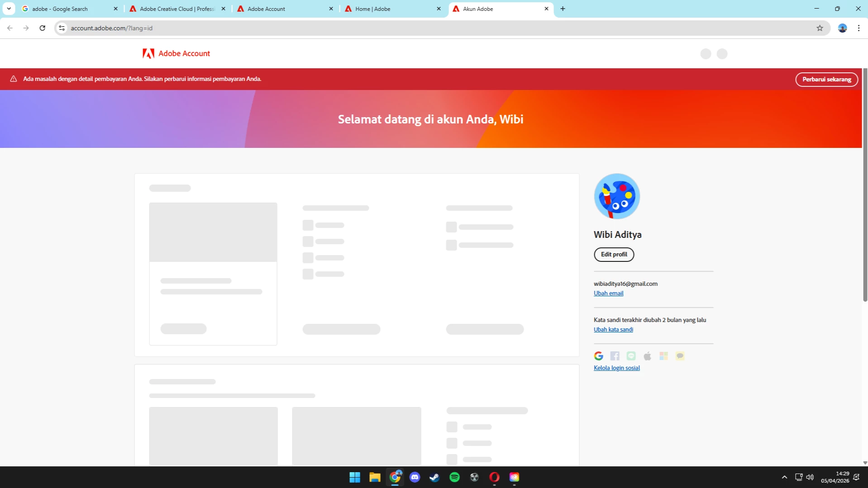Click Perbarui sekarang button
Screen dimensions: 868x488
[x=826, y=79]
